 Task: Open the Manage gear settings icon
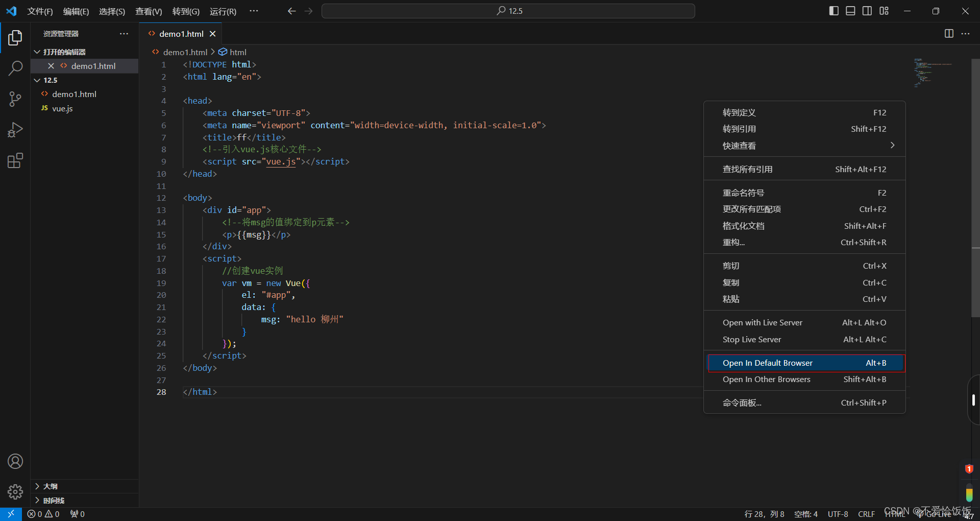point(15,492)
